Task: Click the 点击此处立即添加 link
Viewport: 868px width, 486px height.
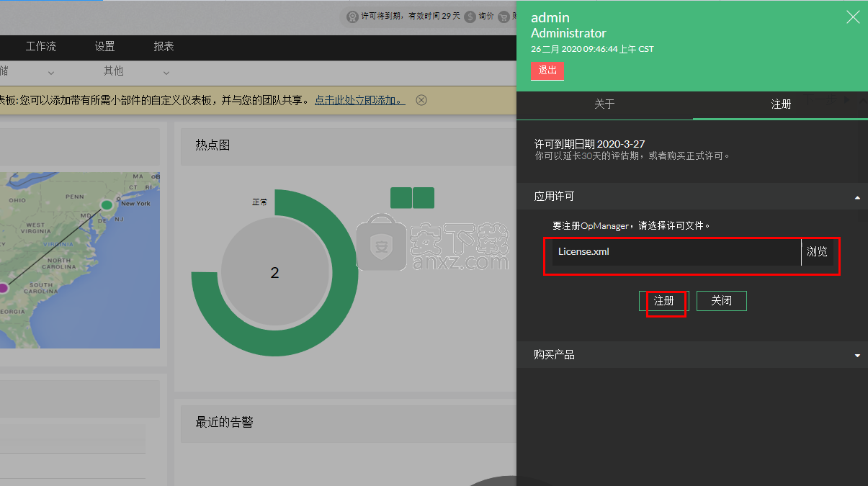Action: pyautogui.click(x=360, y=100)
